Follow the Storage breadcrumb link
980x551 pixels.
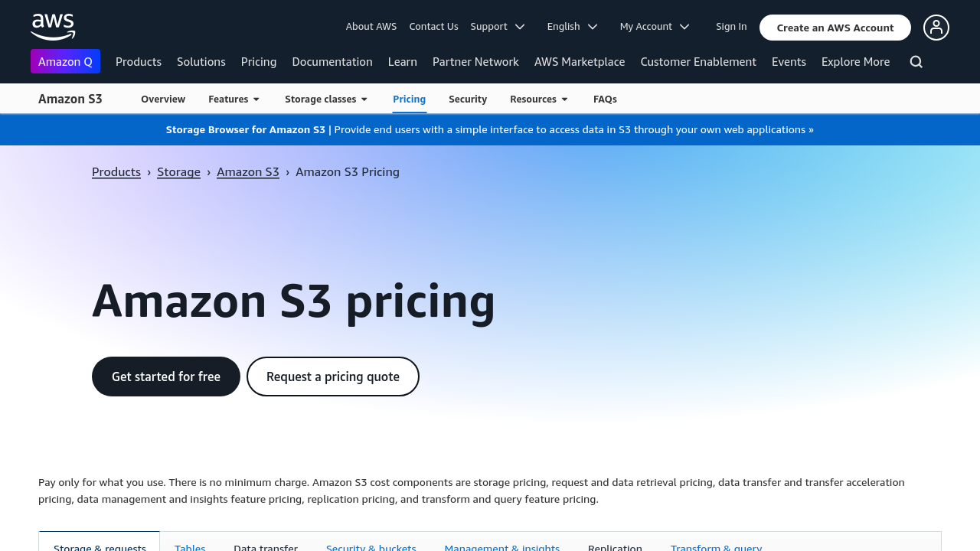(178, 172)
